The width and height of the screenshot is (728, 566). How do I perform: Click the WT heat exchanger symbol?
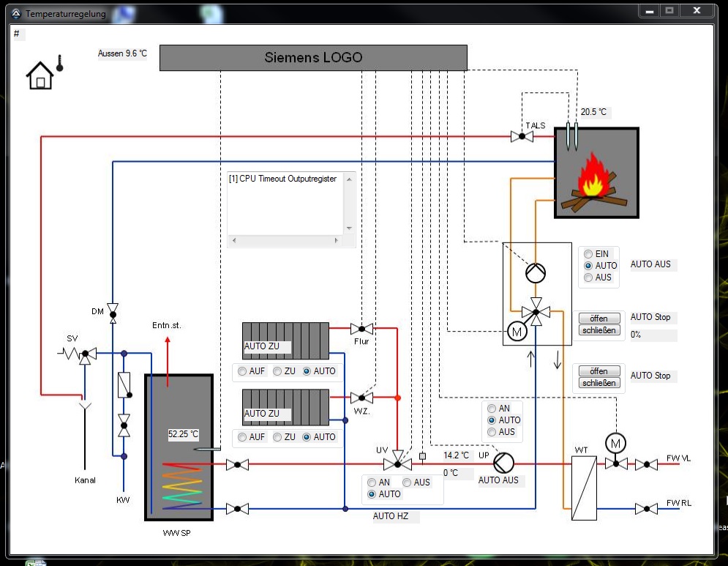click(583, 488)
